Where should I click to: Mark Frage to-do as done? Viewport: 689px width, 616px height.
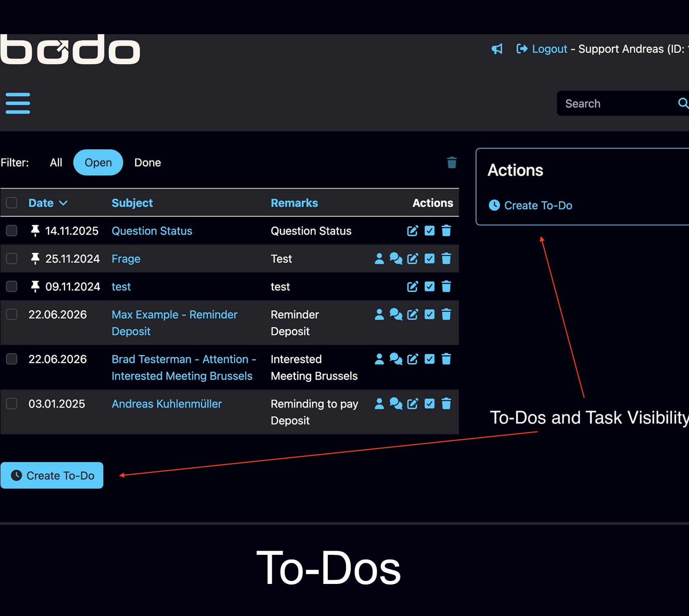point(430,259)
